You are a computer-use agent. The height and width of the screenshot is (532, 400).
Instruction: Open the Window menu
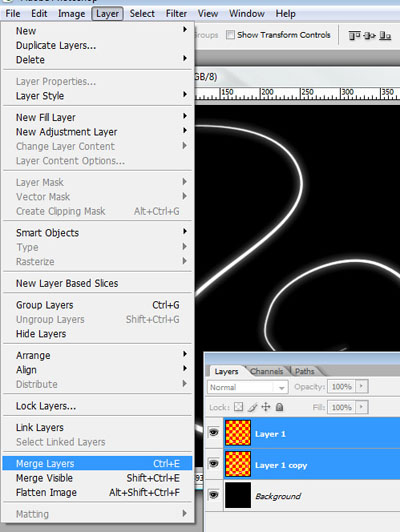pyautogui.click(x=247, y=14)
